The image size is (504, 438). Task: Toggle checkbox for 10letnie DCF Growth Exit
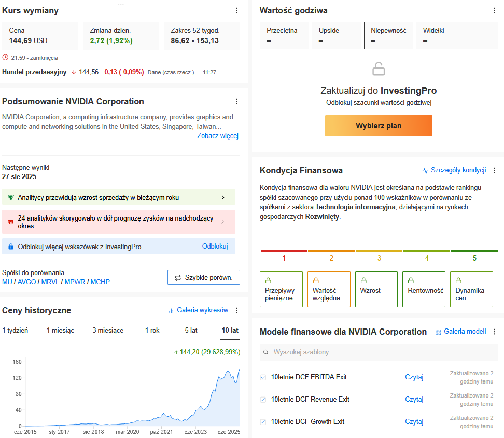pyautogui.click(x=263, y=422)
